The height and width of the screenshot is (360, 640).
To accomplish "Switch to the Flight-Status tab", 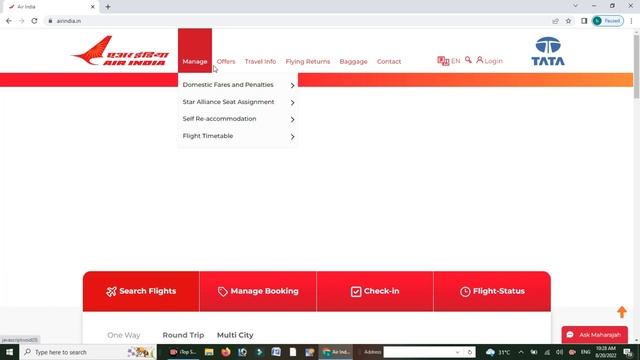I will point(492,291).
